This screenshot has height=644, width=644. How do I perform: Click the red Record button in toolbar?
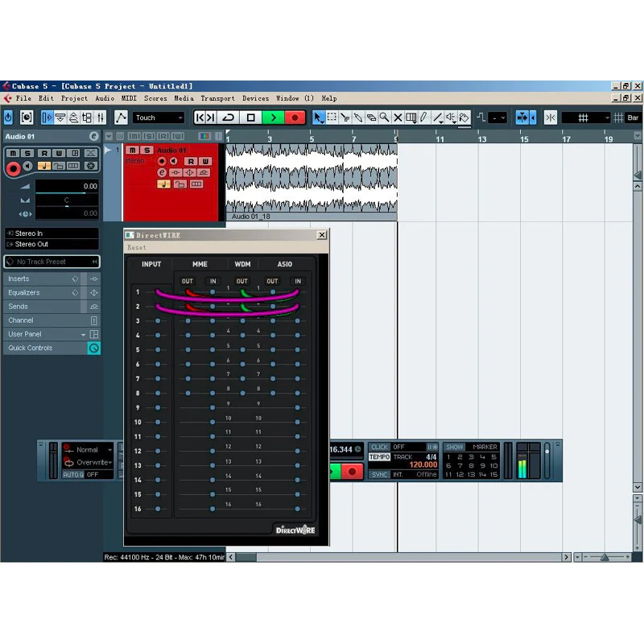point(295,118)
